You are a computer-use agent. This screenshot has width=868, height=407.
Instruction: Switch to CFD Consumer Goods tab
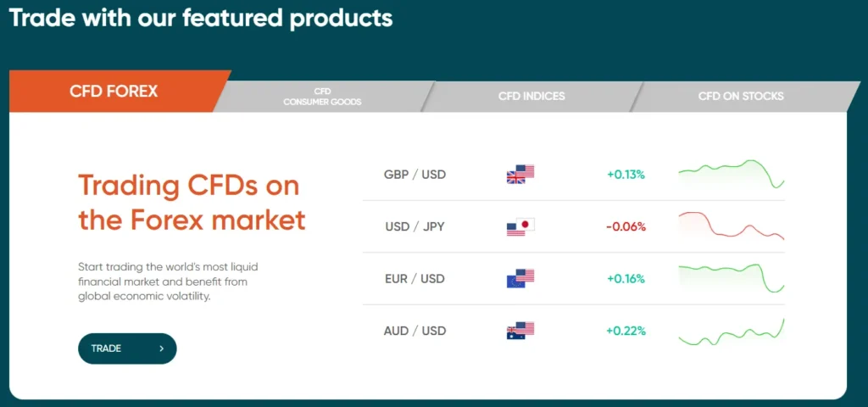[322, 97]
